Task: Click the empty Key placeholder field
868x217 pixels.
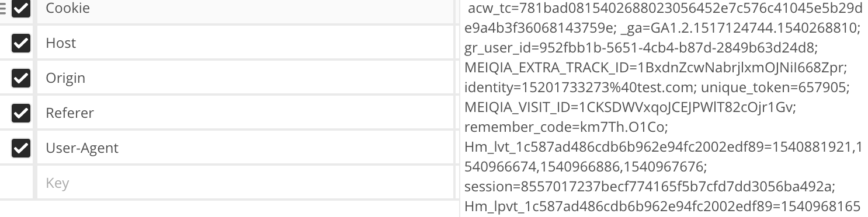Action: [245, 183]
